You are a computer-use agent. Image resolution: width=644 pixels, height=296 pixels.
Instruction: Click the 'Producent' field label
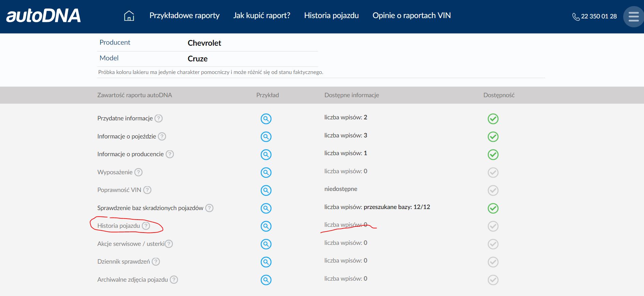tap(115, 42)
